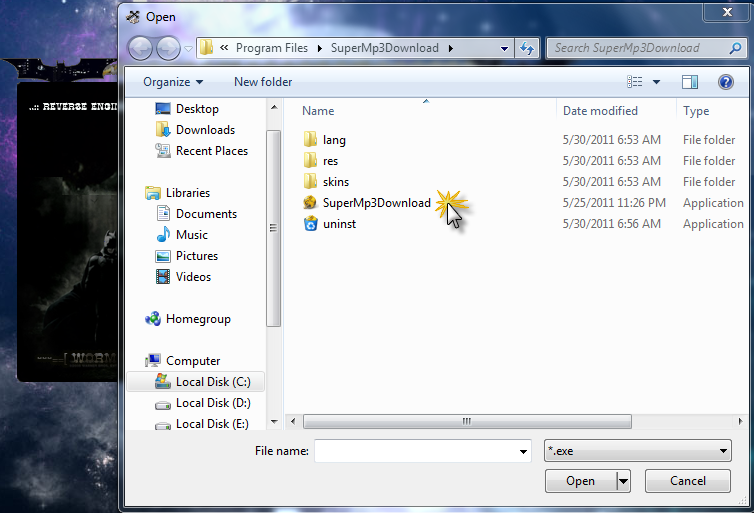The height and width of the screenshot is (513, 754).
Task: Click navigation pane scroll up arrow
Action: (274, 107)
